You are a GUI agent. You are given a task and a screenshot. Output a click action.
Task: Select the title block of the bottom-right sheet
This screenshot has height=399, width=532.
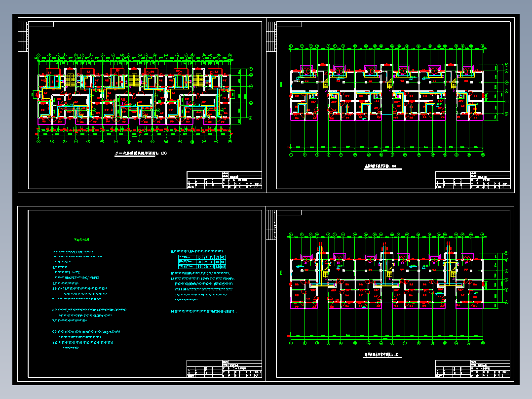coord(473,369)
